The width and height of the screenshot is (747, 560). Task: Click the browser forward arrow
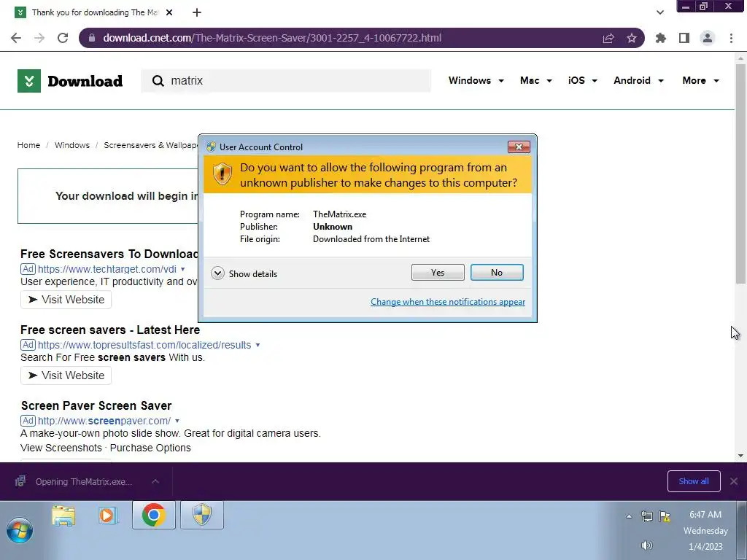[x=39, y=38]
